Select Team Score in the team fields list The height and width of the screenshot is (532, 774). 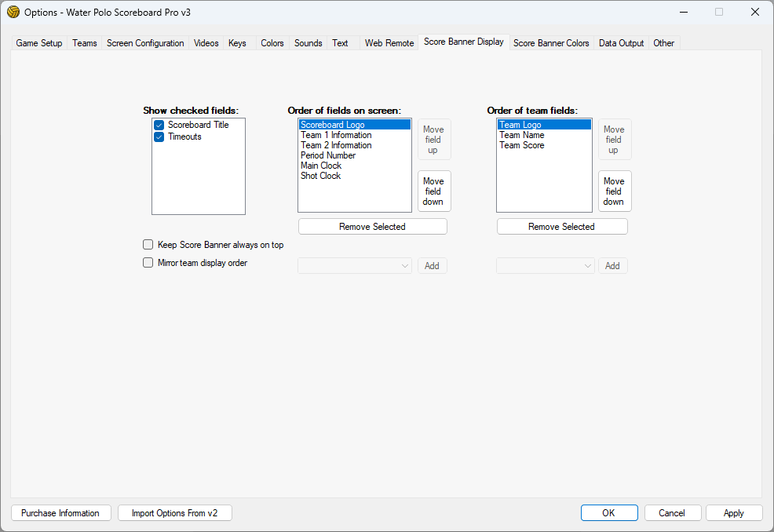(x=521, y=145)
